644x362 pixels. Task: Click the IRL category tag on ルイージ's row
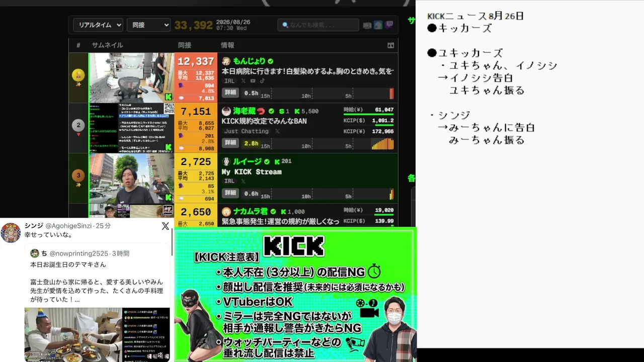coord(229,182)
